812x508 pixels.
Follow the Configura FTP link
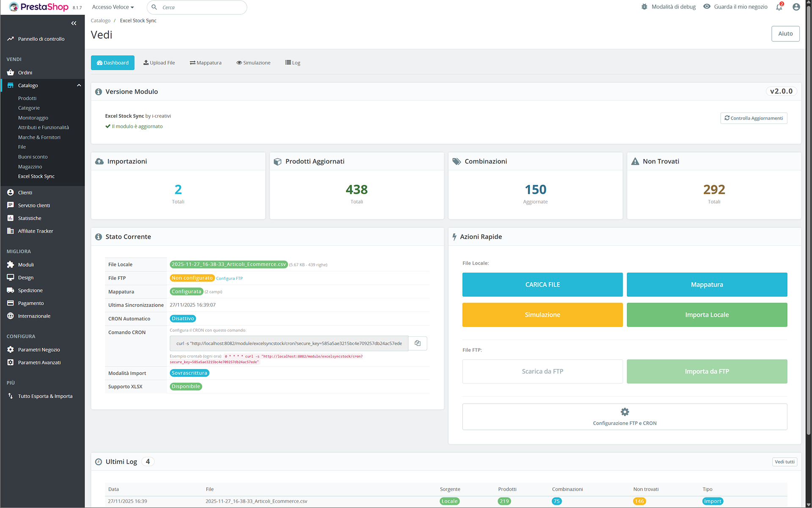pos(229,279)
